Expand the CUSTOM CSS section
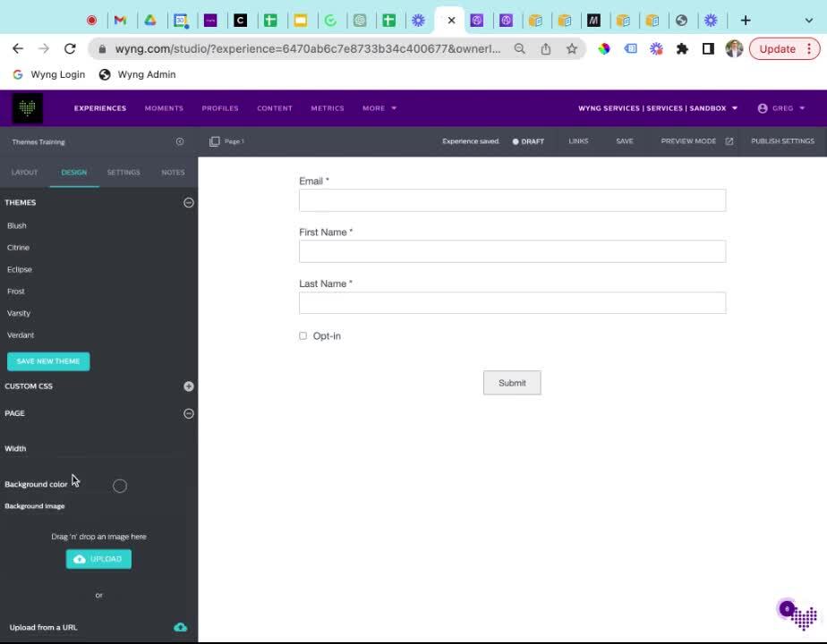The height and width of the screenshot is (644, 827). click(x=188, y=386)
